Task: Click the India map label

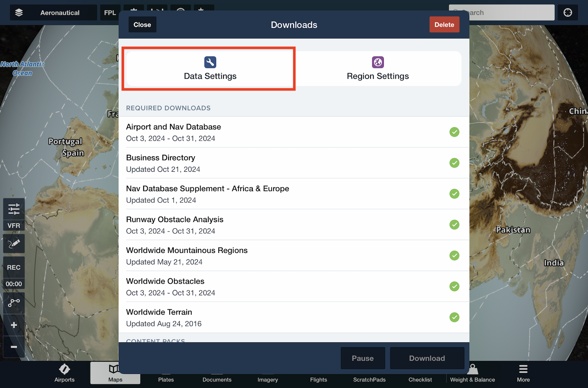Action: tap(554, 263)
